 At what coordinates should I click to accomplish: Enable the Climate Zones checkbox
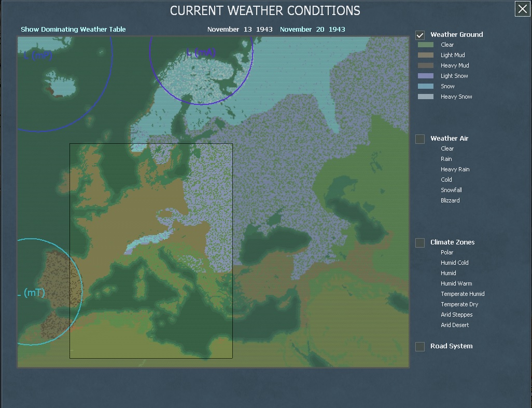tap(419, 242)
